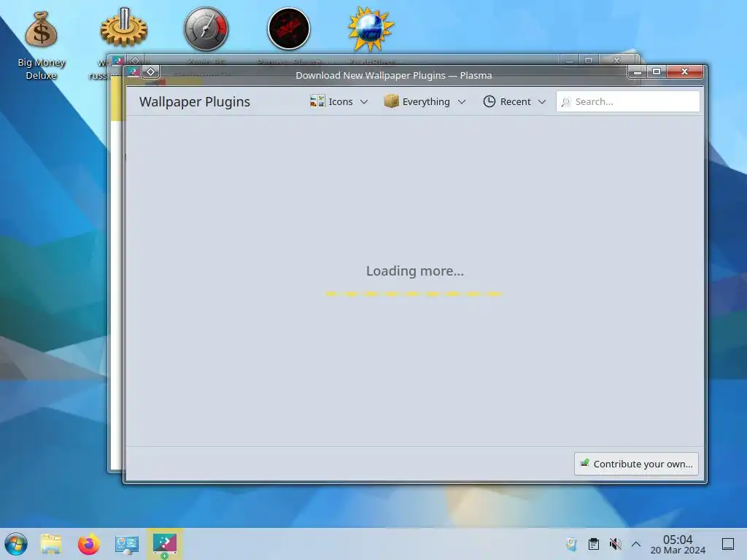Click the show desktop button

(x=728, y=544)
